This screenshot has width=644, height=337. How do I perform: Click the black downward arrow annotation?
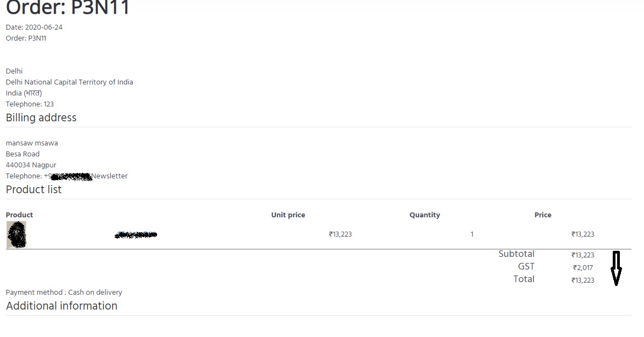615,268
